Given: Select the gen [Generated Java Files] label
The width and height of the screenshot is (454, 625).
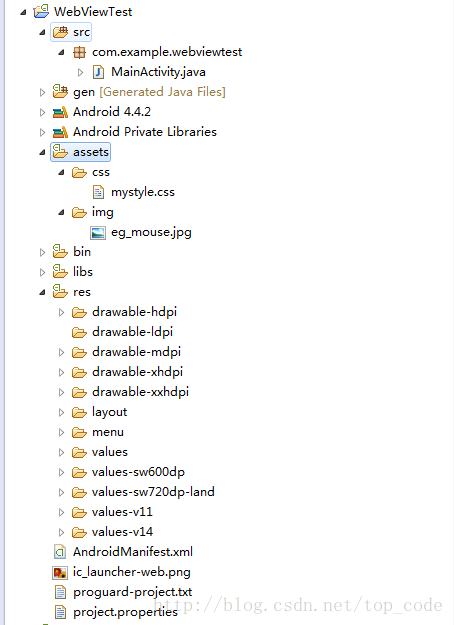Looking at the screenshot, I should click(149, 92).
